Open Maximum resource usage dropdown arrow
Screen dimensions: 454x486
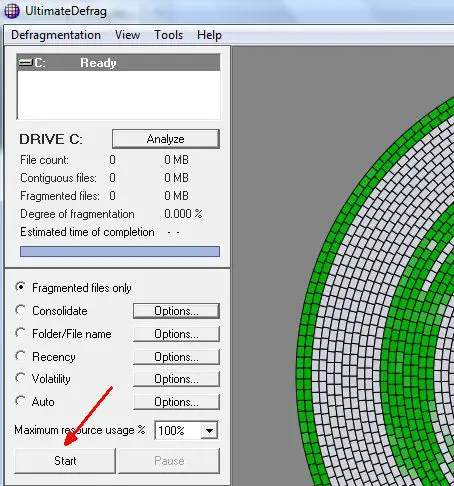click(209, 431)
